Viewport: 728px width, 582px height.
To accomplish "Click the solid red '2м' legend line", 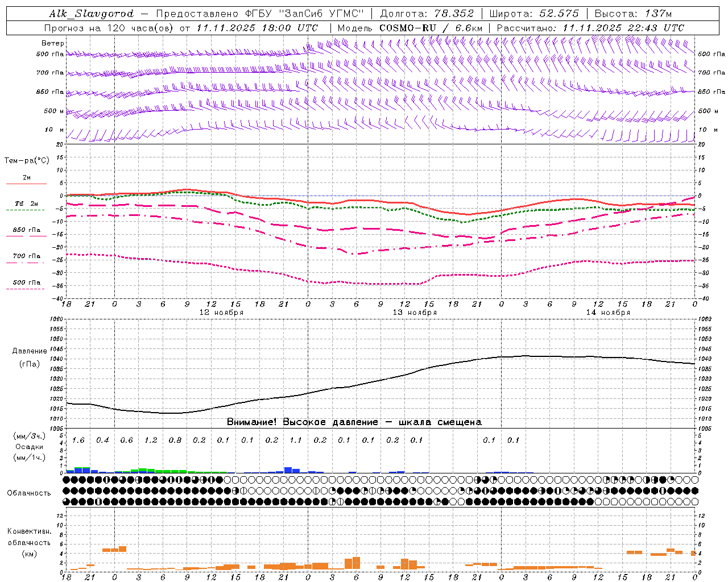I will (26, 184).
